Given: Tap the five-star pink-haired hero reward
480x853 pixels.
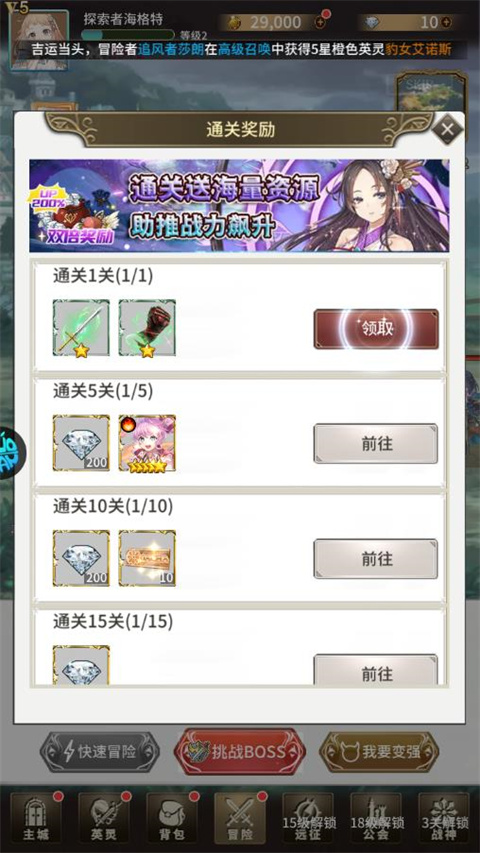Looking at the screenshot, I should pos(147,443).
